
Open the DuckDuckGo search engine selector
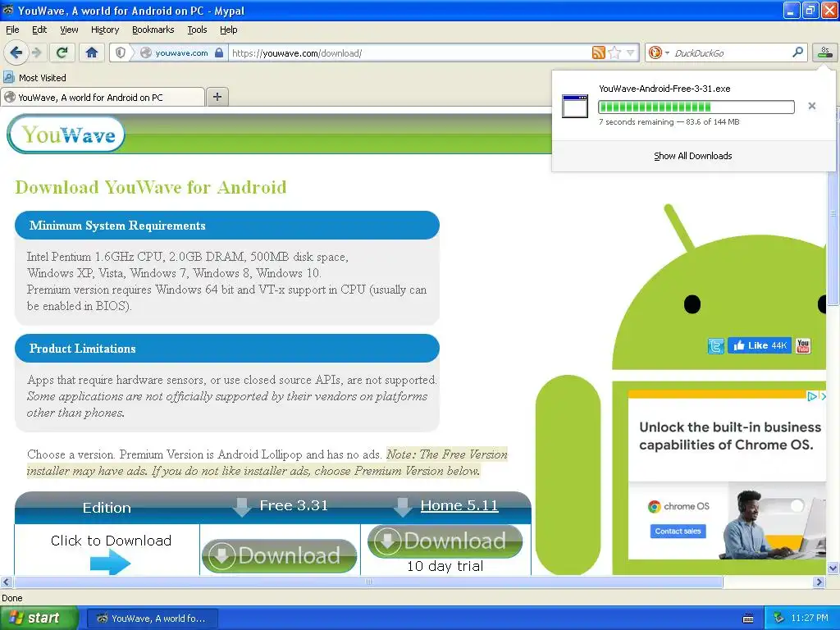tap(659, 52)
